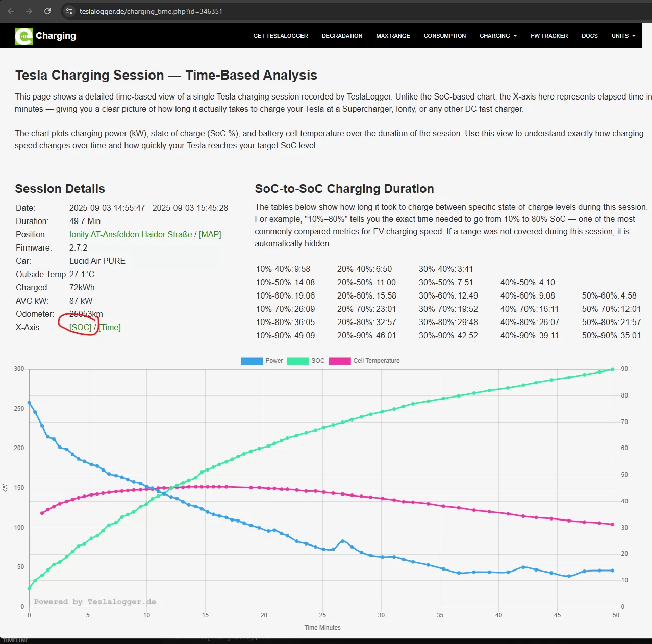Open DEGRADATION menu item
The height and width of the screenshot is (644, 652).
point(342,36)
